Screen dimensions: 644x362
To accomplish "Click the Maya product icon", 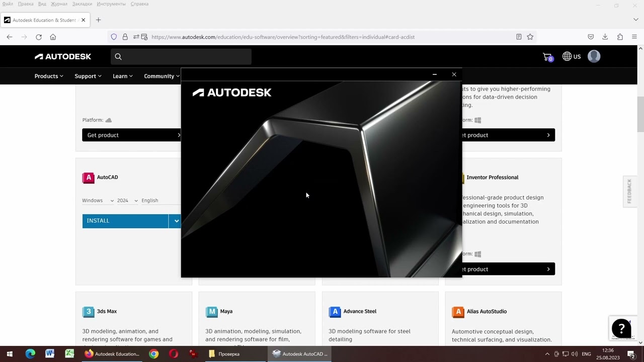I will point(212,312).
